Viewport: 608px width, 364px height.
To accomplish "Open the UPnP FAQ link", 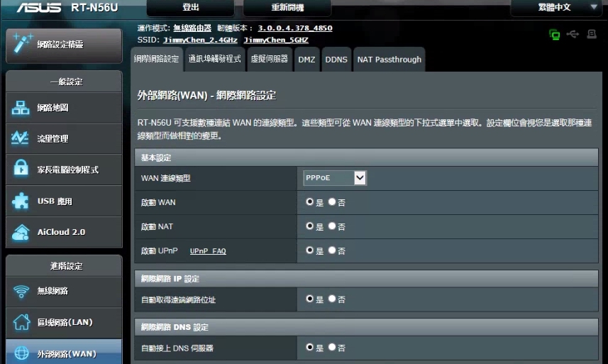I will 208,251.
